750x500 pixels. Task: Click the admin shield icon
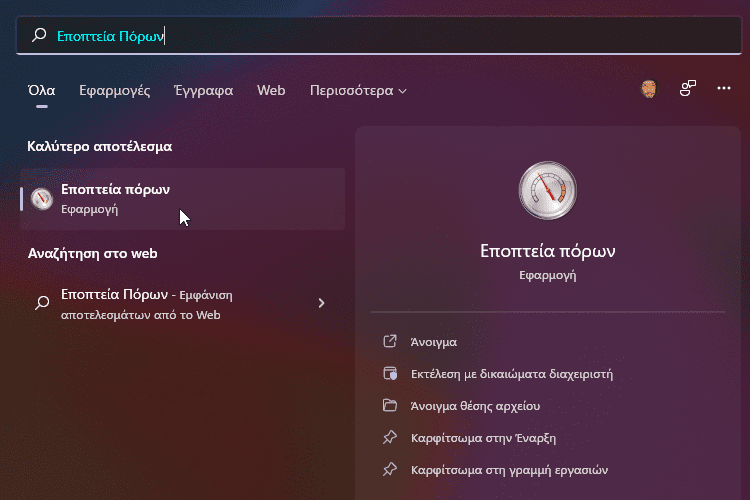390,373
